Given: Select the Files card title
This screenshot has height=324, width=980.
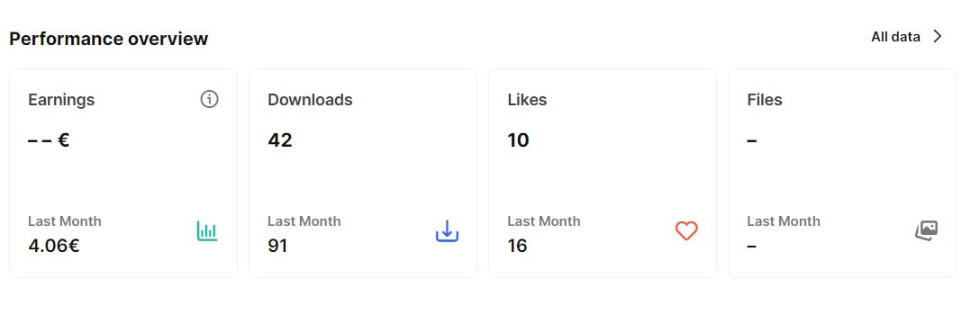Looking at the screenshot, I should tap(765, 100).
